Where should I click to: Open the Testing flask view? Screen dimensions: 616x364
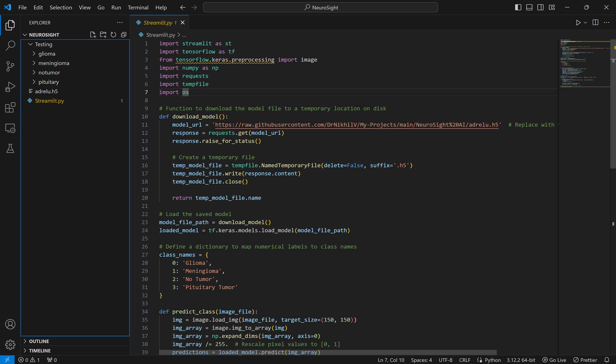coord(10,149)
